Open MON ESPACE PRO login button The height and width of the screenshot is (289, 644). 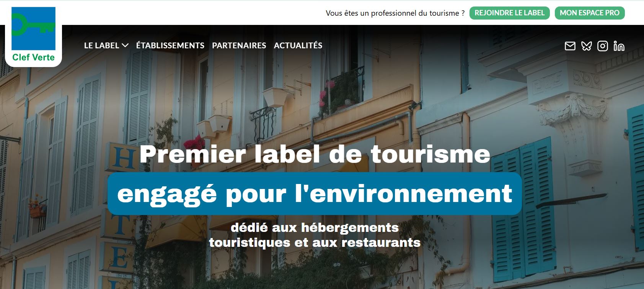(x=589, y=13)
